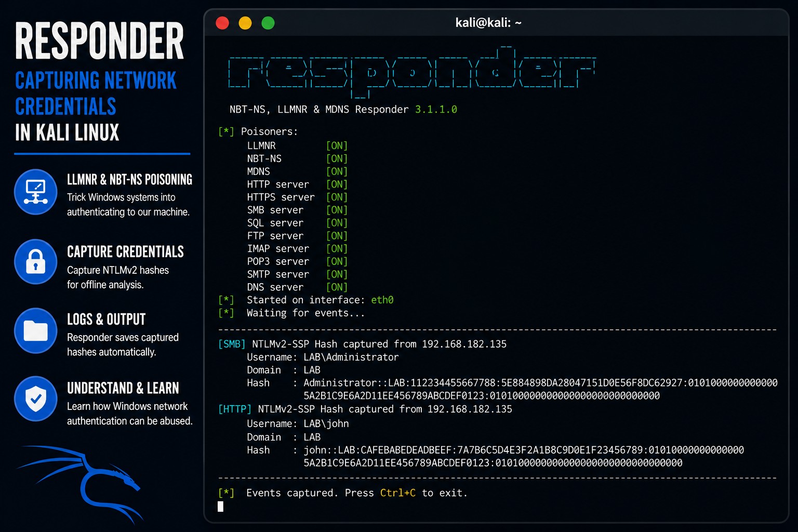Click the folder icon beside Logs & Output

35,330
